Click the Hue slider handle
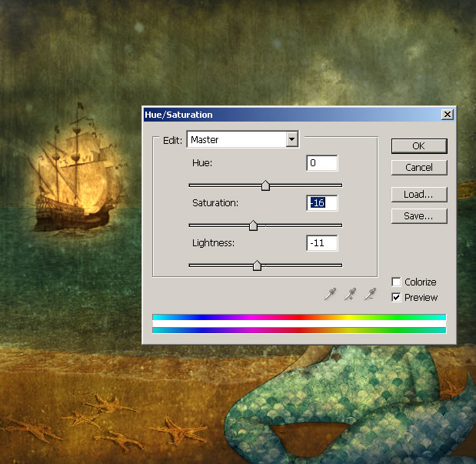The image size is (476, 464). tap(265, 185)
